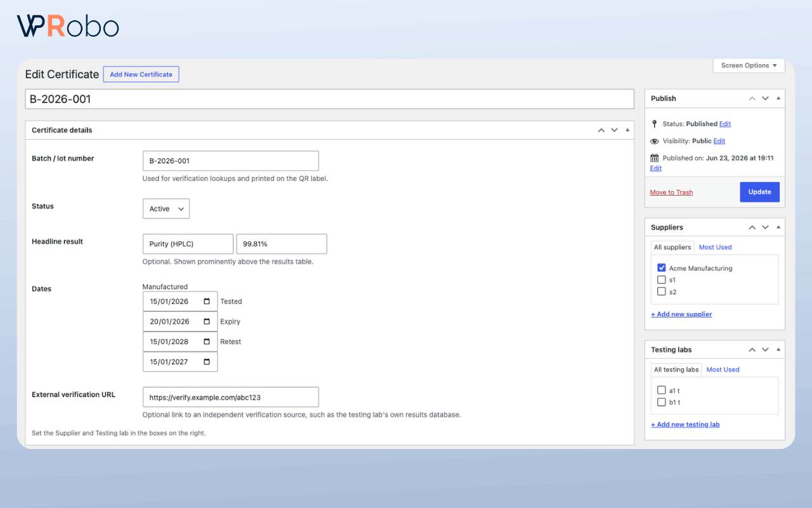The image size is (812, 508).
Task: Move Testing labs box up
Action: point(752,350)
